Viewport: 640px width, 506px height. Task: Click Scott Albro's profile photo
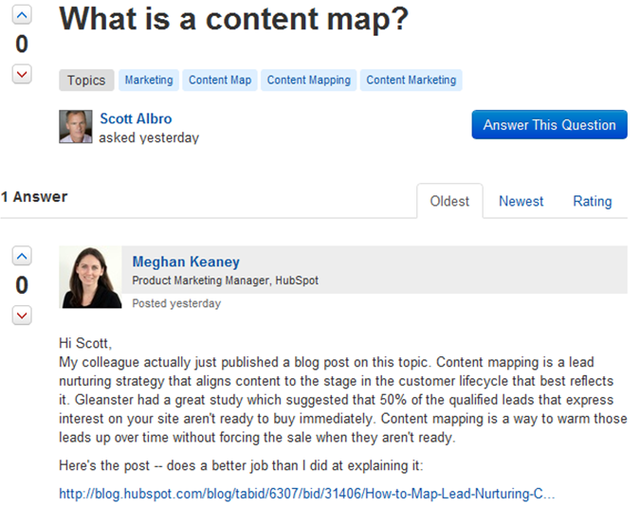(x=75, y=127)
